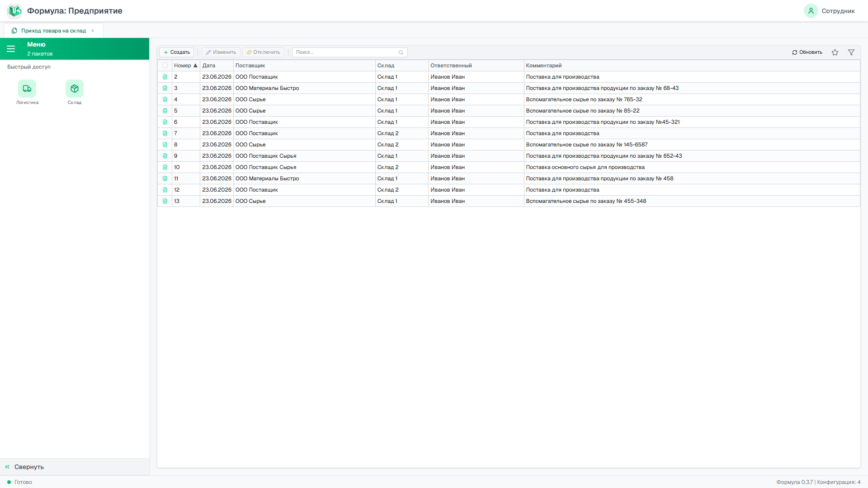The image size is (868, 488).
Task: Focus the Поиск search input field
Action: click(x=346, y=52)
